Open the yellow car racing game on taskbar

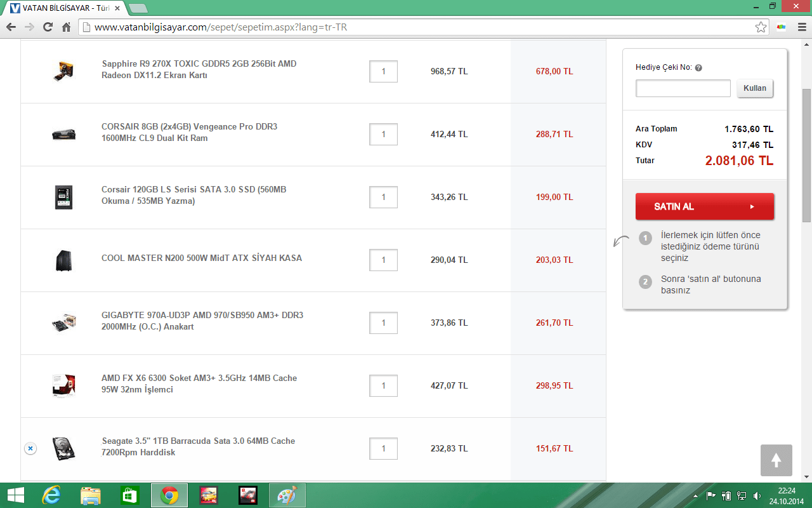209,495
